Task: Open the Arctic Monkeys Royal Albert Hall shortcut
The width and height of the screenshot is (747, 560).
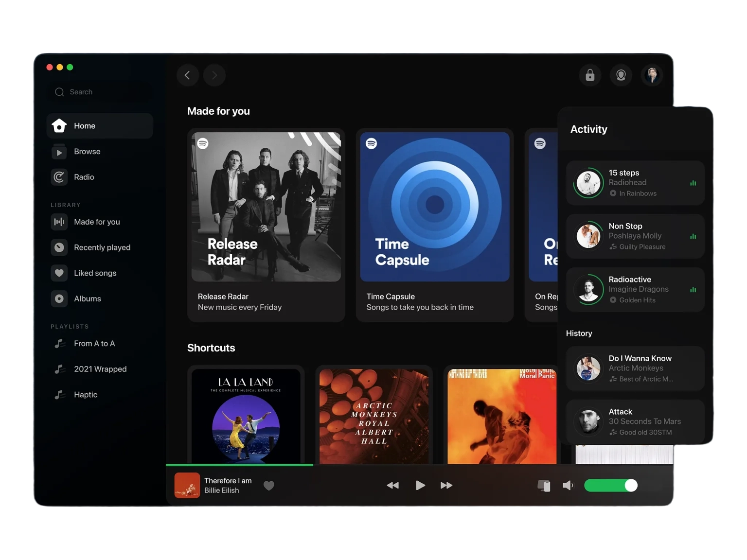Action: [374, 417]
